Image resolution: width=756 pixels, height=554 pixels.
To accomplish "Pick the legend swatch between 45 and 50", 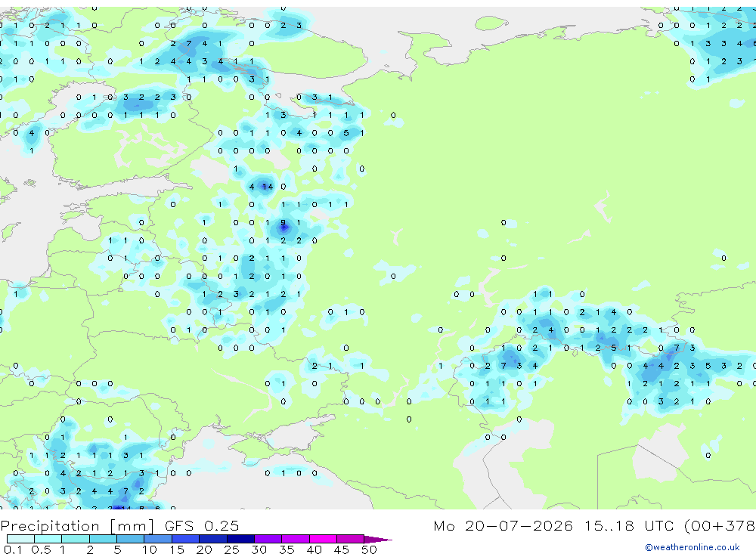I will pos(351,539).
